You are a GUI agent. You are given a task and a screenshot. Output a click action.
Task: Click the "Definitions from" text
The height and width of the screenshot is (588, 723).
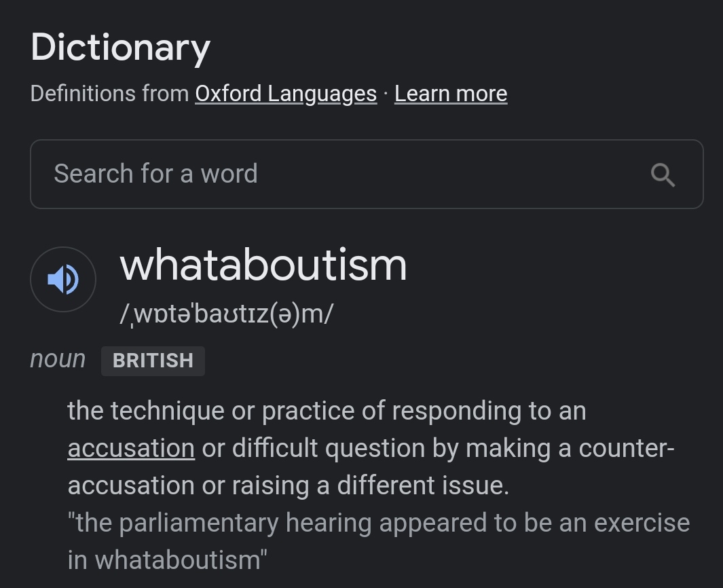coord(109,94)
